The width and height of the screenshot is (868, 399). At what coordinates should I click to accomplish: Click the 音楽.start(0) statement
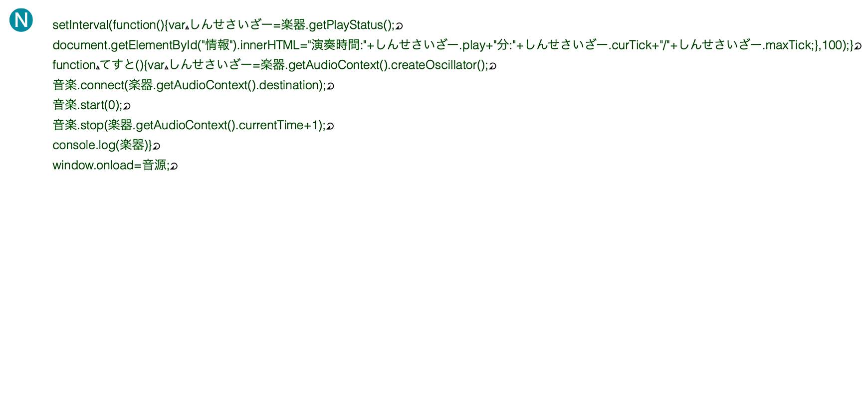pos(85,105)
